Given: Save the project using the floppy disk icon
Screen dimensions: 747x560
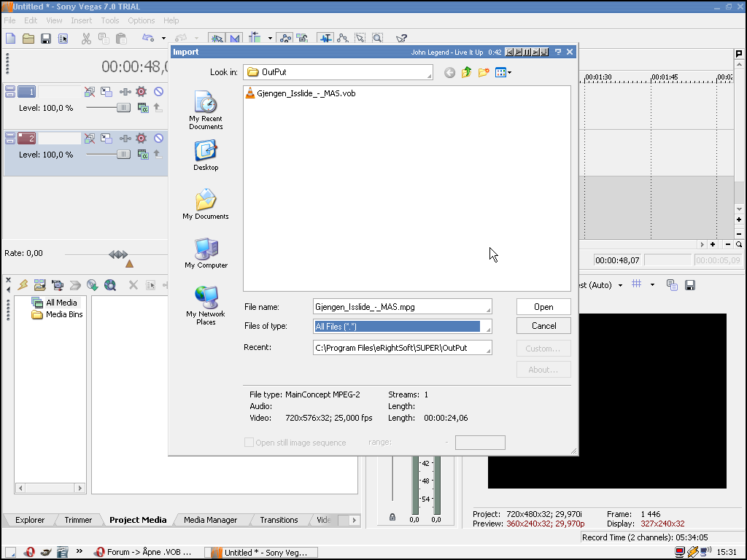Looking at the screenshot, I should (x=46, y=39).
